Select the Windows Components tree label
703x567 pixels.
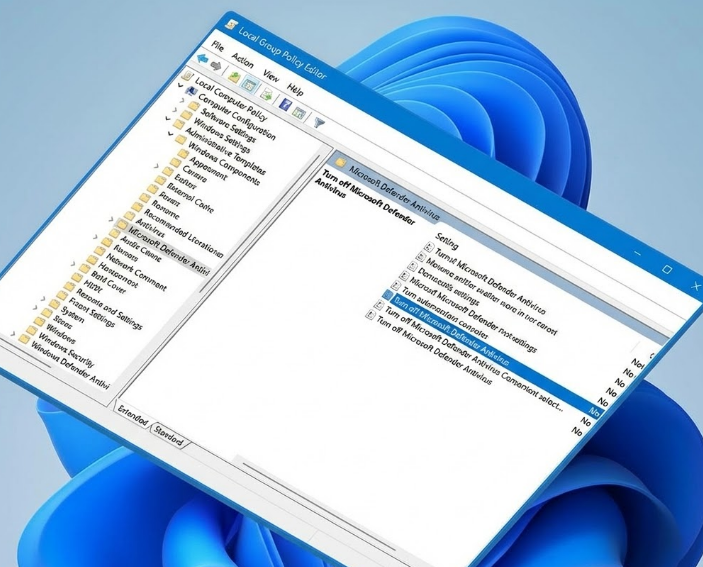[x=225, y=164]
